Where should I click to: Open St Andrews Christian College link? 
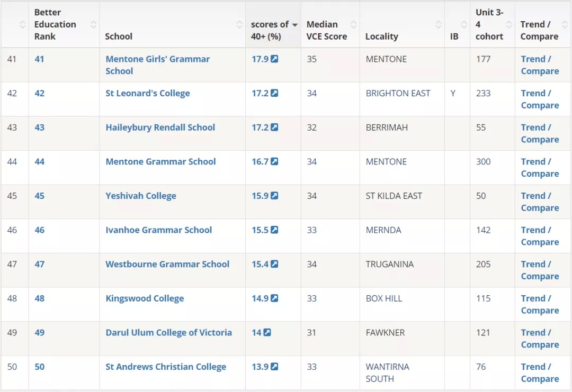(166, 367)
